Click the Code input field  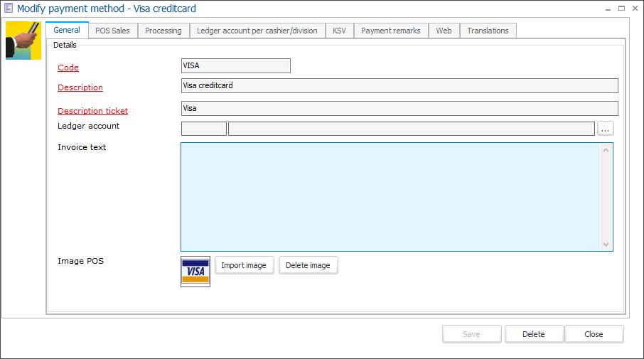coord(236,65)
